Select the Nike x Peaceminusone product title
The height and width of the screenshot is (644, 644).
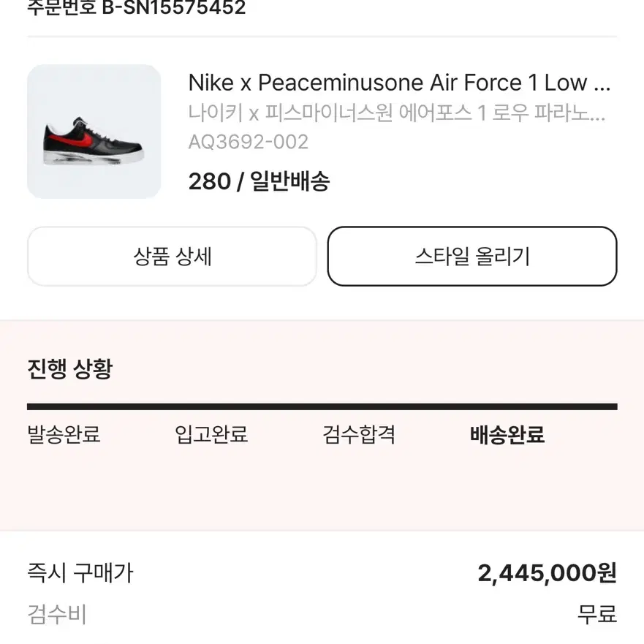point(399,83)
